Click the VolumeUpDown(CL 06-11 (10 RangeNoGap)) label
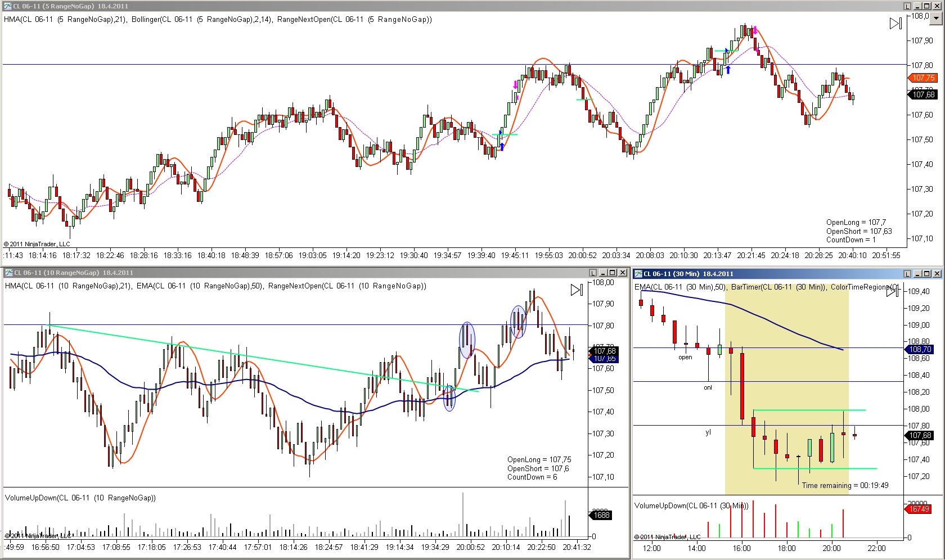Screen dimensions: 945x560 click(x=80, y=498)
